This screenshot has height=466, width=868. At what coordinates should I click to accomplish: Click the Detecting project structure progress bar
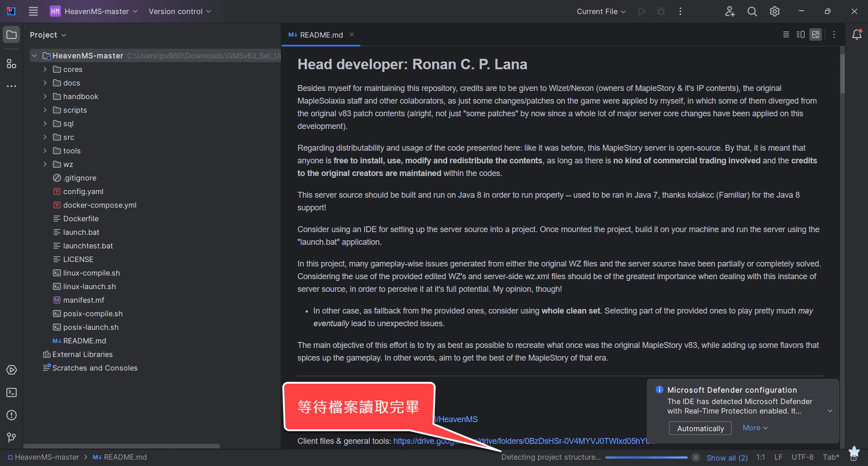tap(646, 457)
